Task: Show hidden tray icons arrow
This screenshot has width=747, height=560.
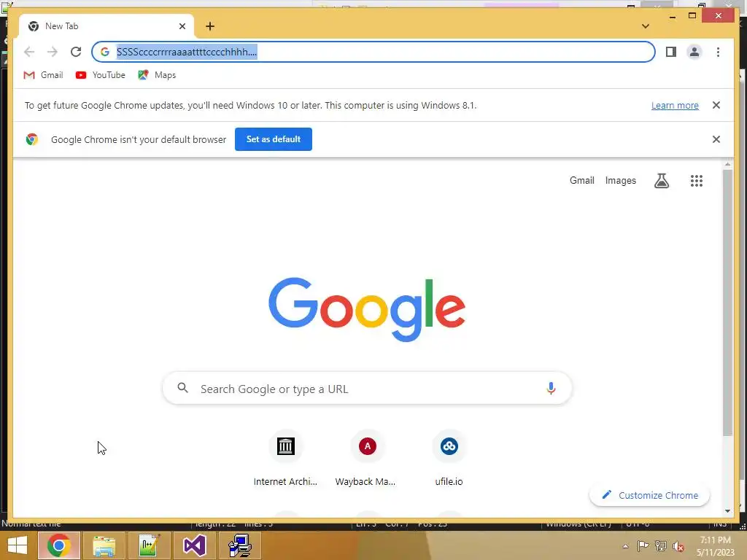Action: click(625, 546)
